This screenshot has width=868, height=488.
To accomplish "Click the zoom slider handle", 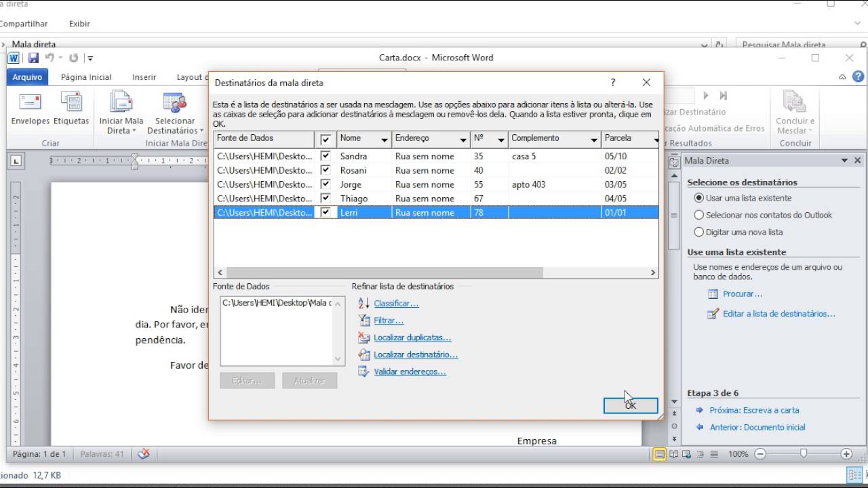I will point(804,453).
